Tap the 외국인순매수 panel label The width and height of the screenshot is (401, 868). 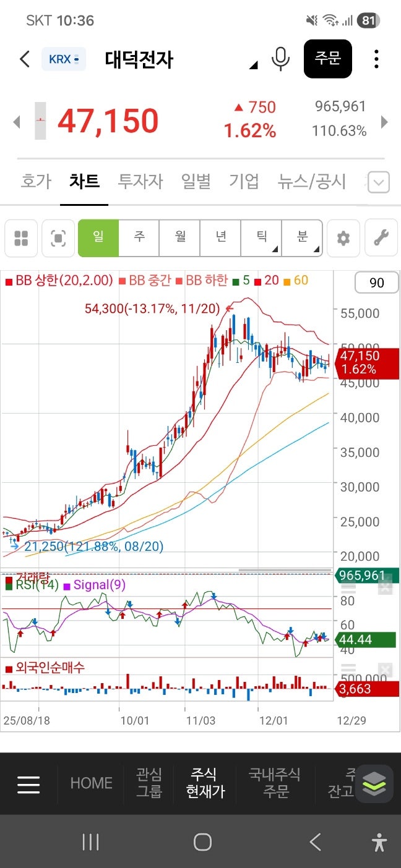pyautogui.click(x=45, y=668)
